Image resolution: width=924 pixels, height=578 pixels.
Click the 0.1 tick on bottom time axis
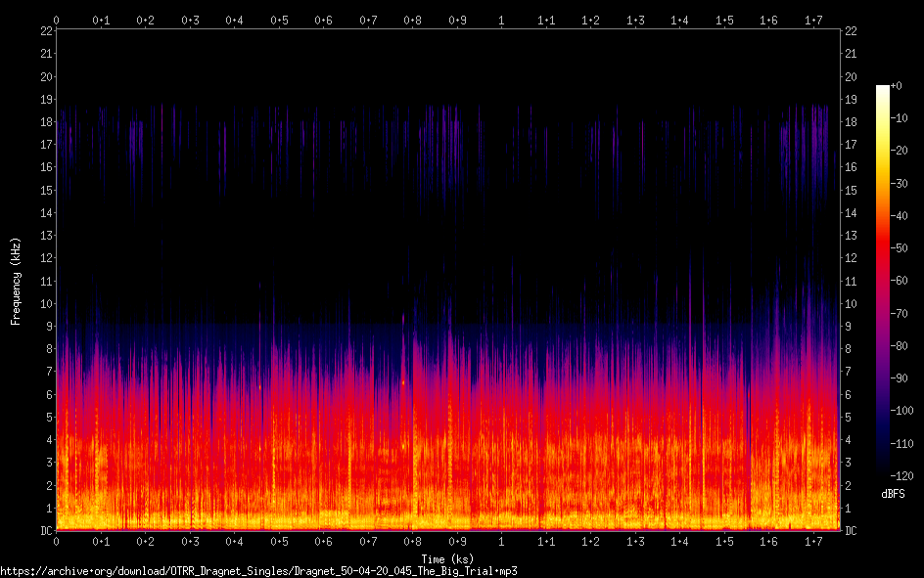[101, 541]
